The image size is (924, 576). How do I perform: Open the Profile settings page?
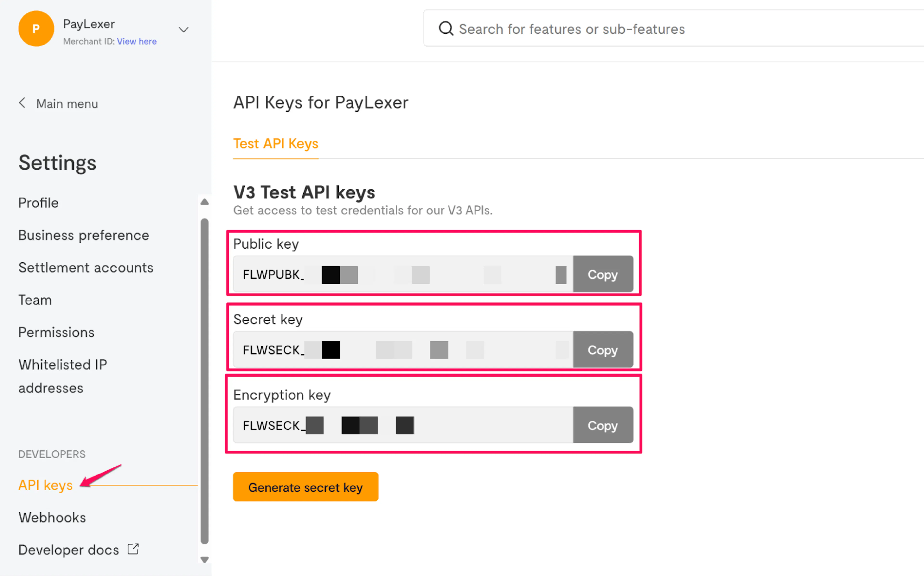pyautogui.click(x=38, y=203)
